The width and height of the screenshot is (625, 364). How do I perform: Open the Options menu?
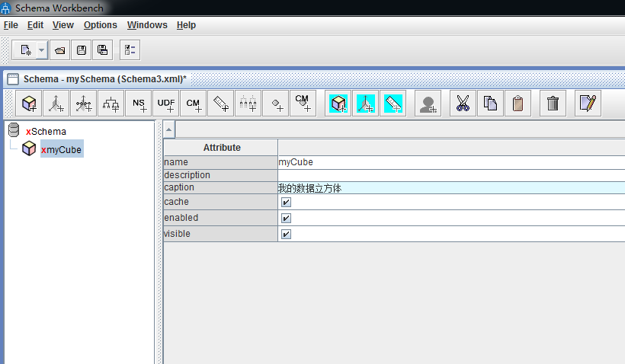click(x=101, y=25)
